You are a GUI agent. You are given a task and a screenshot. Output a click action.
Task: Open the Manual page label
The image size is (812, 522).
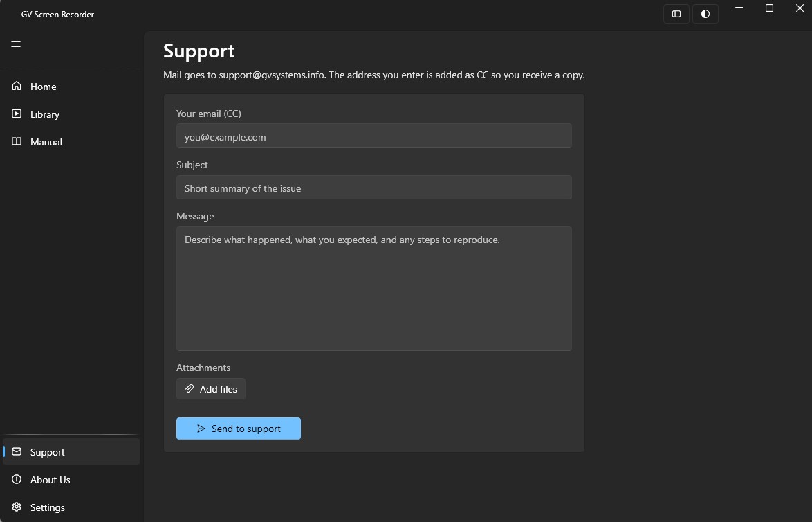(46, 142)
